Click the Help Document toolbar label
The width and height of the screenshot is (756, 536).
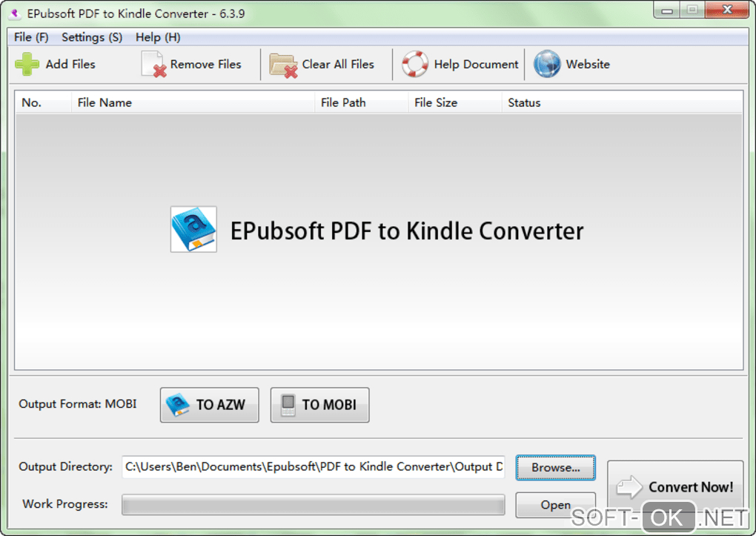(x=477, y=64)
